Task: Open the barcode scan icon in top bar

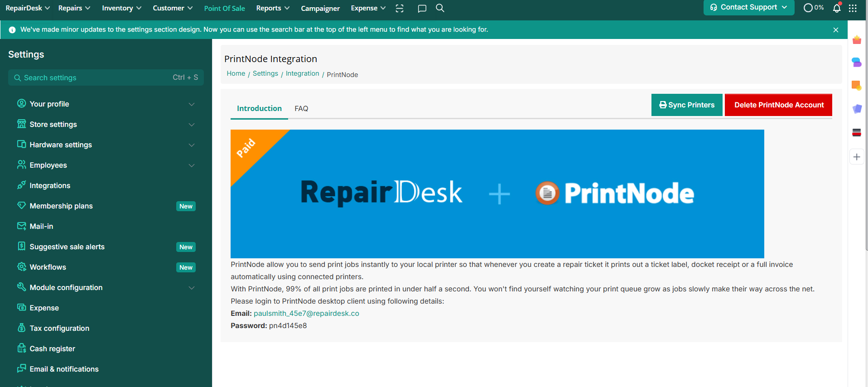Action: point(400,8)
